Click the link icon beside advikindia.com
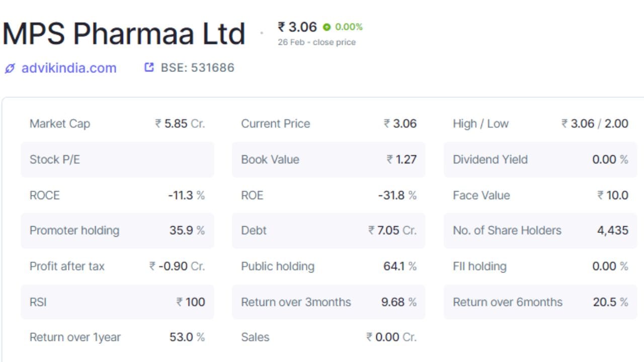The height and width of the screenshot is (362, 644). click(x=10, y=68)
